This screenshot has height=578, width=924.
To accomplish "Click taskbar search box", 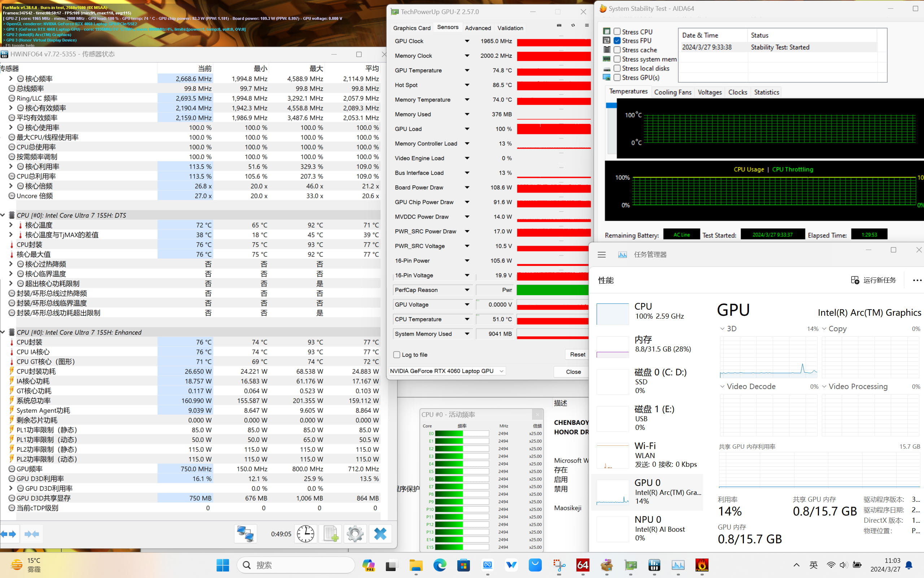I will click(296, 565).
